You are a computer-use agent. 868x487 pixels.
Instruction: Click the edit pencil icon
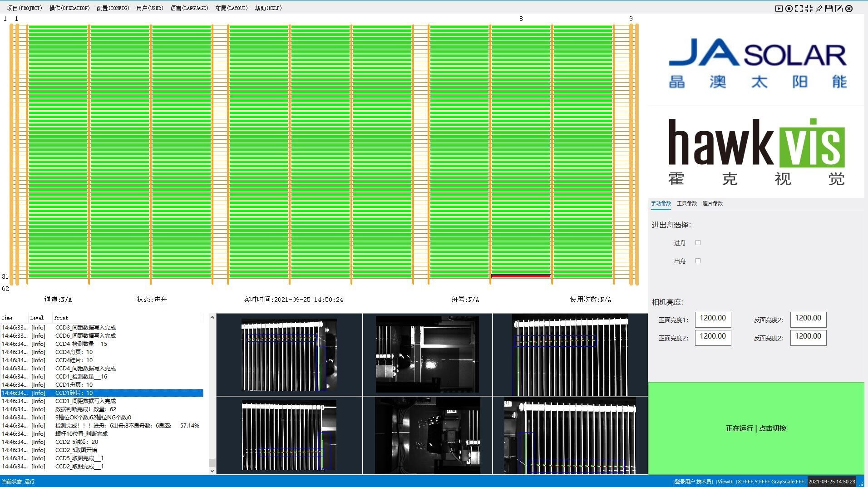[x=839, y=9]
